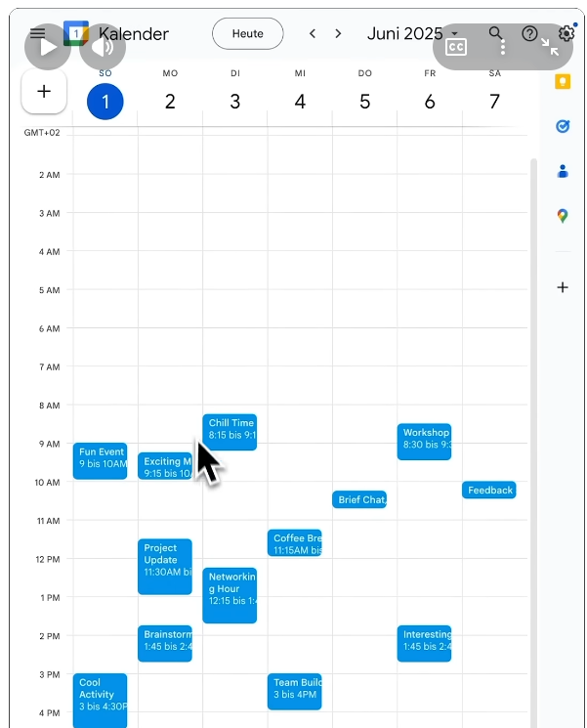587x728 pixels.
Task: Click the search magnifier icon
Action: click(496, 34)
